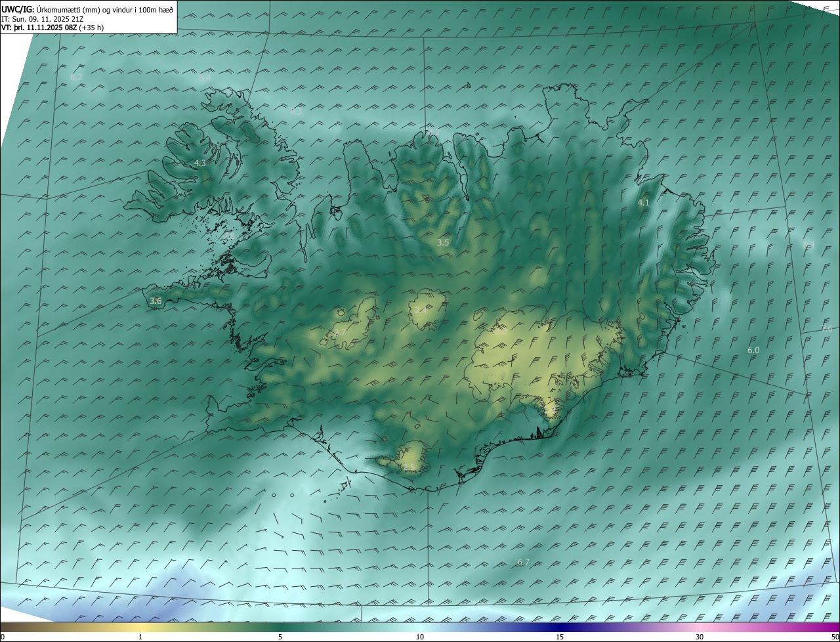This screenshot has height=642, width=840.
Task: Pick the 3.6 value on the western peninsula
Action: pyautogui.click(x=156, y=301)
